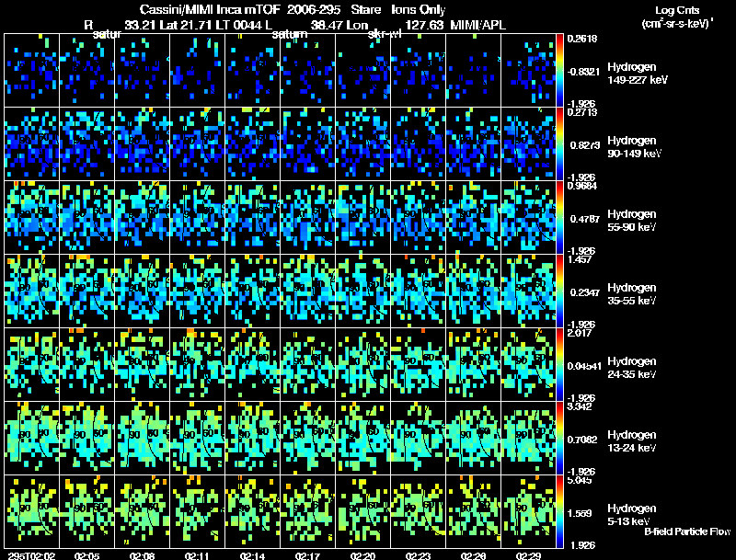Click the '0.2347' color bar value
Viewport: 736px width, 560px height.
[585, 292]
